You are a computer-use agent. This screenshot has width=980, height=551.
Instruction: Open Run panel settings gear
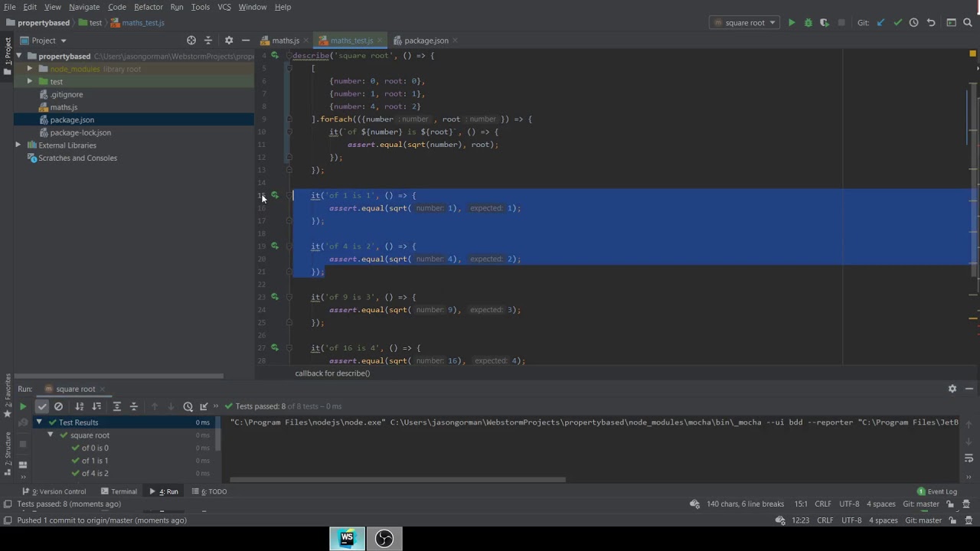[952, 389]
